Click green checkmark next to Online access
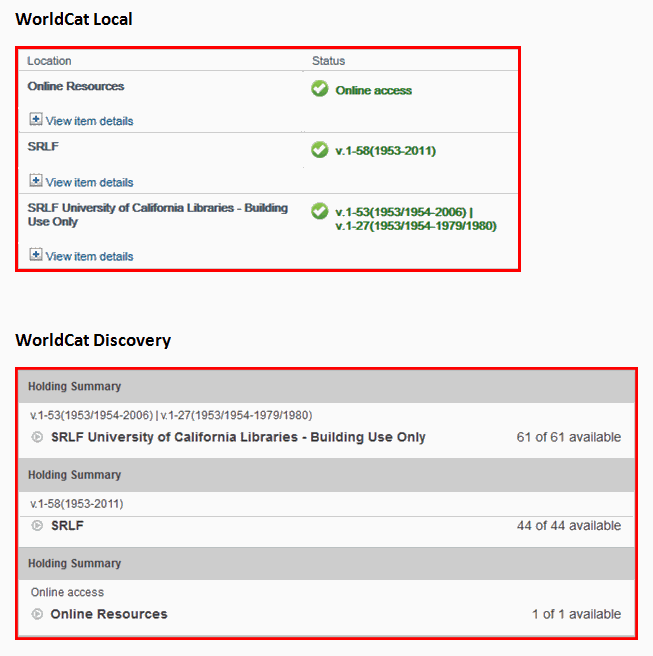Screen dimensions: 653x656 point(320,89)
